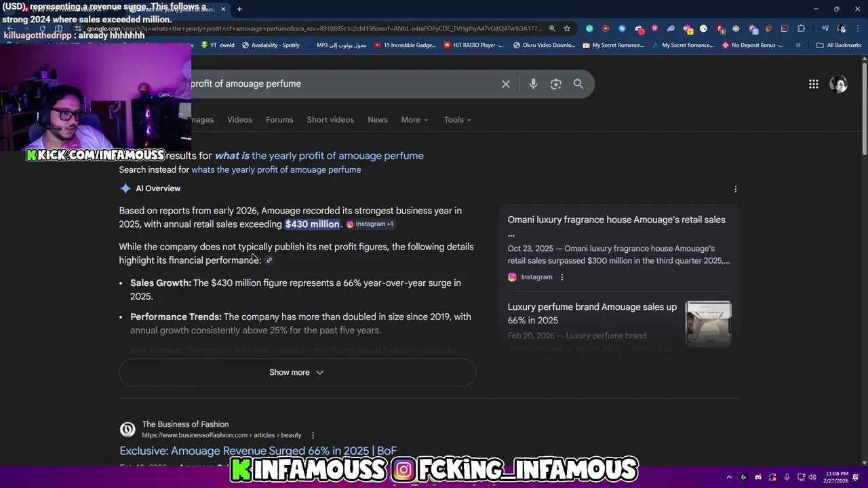Open corrected query 'what is the yearly profit' link

319,156
